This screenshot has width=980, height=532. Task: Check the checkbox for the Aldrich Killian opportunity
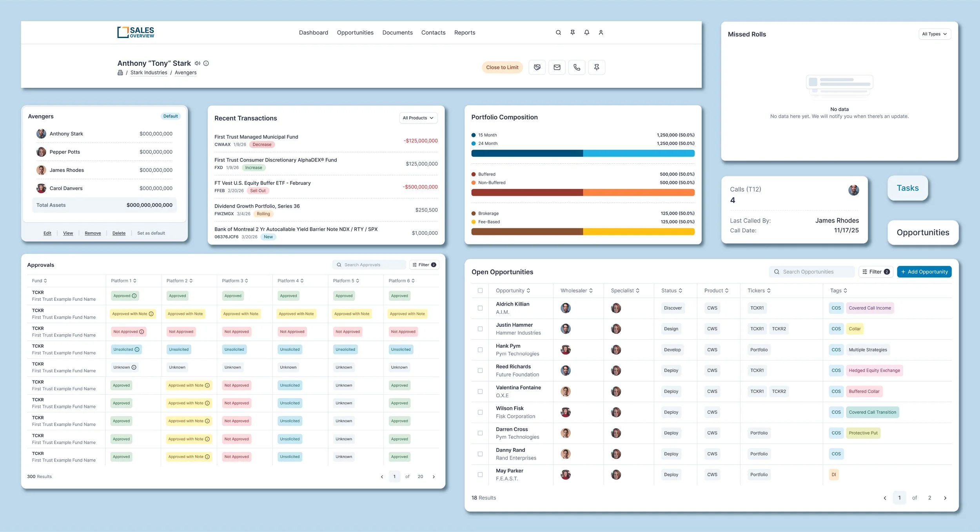(480, 308)
